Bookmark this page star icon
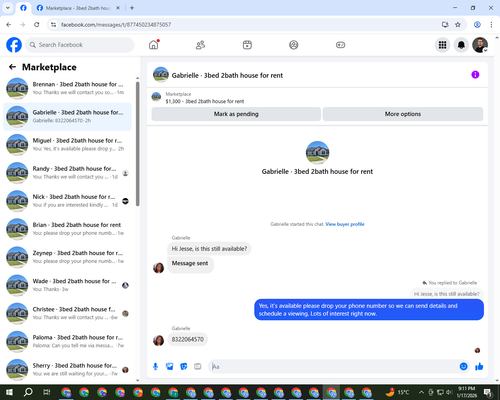 pos(458,25)
